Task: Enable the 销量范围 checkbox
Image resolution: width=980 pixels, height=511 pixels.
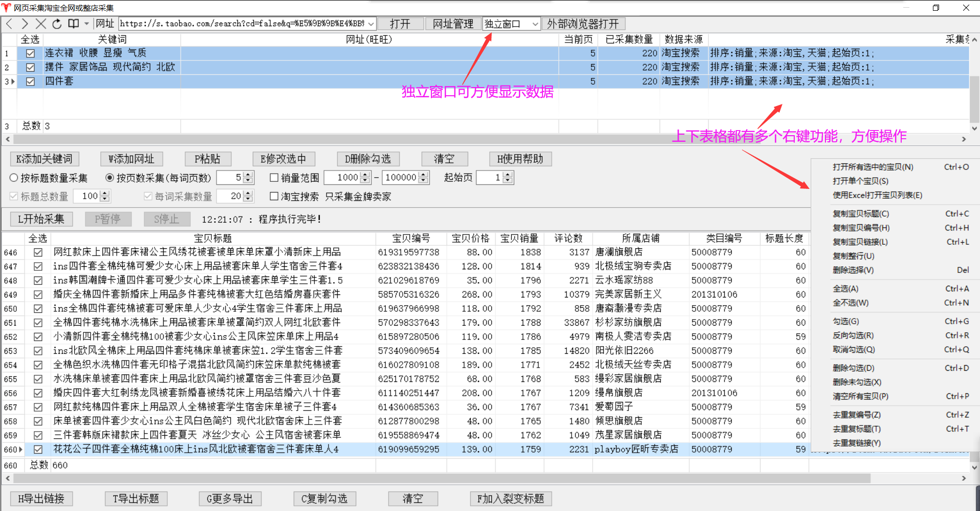Action: point(274,178)
